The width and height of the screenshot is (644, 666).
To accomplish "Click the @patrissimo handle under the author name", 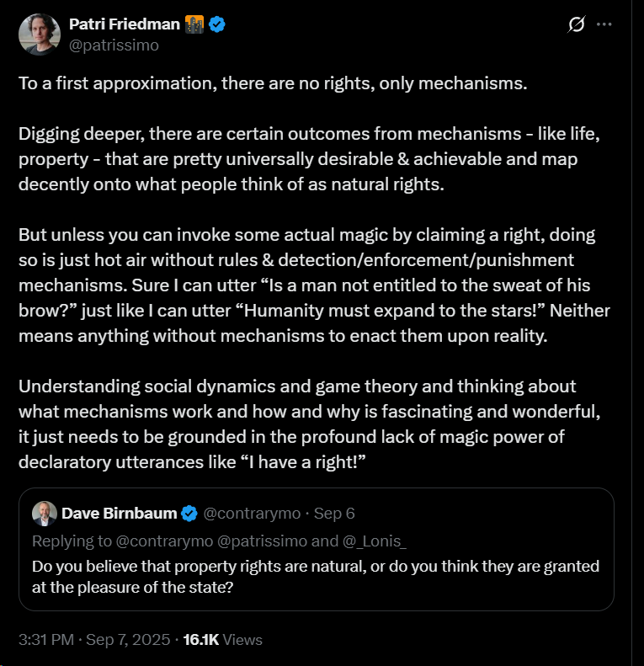I will pos(114,45).
